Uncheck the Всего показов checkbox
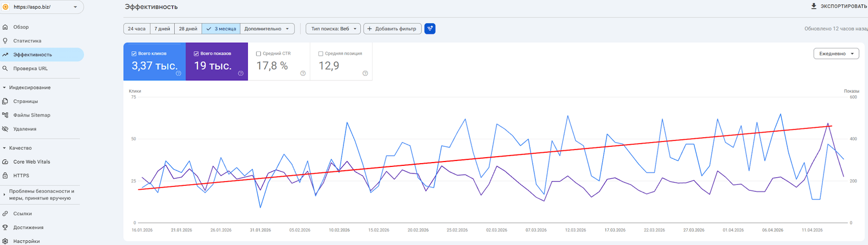This screenshot has height=245, width=868. (196, 54)
